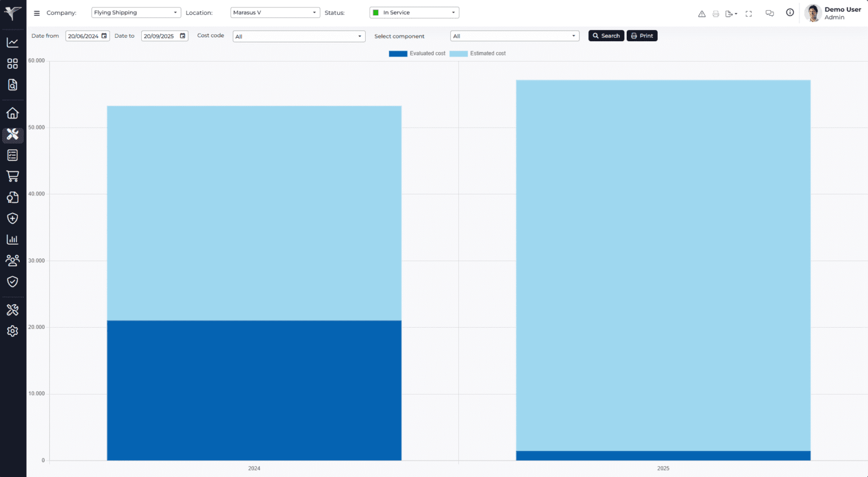
Task: Open the Location dropdown showing Marasus V
Action: click(x=275, y=12)
